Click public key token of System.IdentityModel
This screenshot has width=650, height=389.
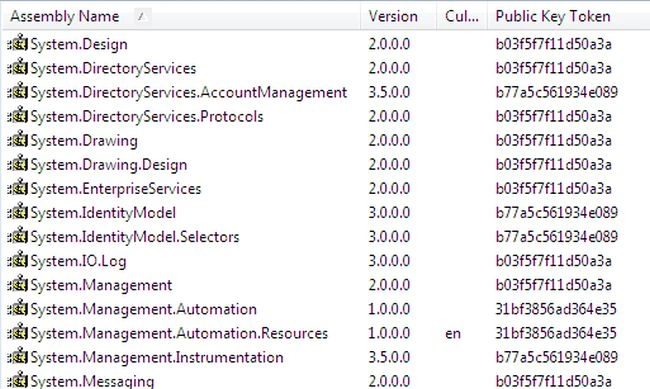557,212
